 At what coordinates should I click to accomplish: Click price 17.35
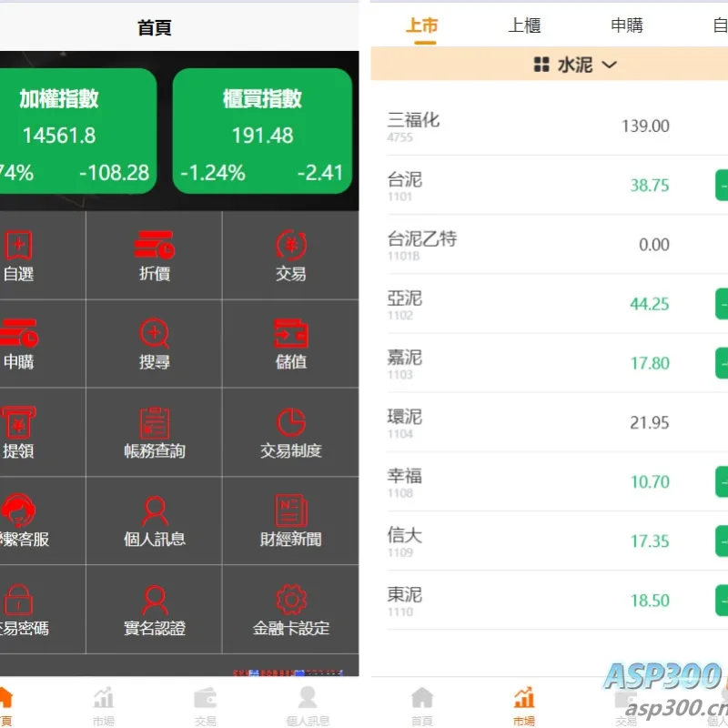pyautogui.click(x=650, y=541)
